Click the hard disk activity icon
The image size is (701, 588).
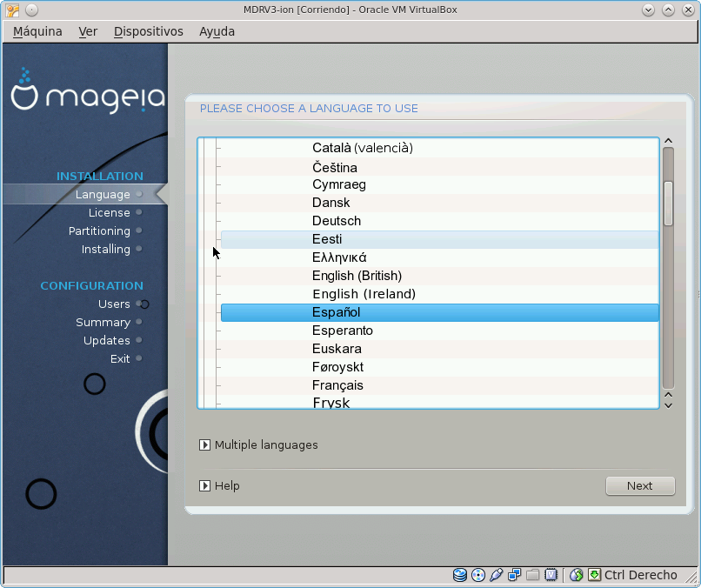[460, 575]
